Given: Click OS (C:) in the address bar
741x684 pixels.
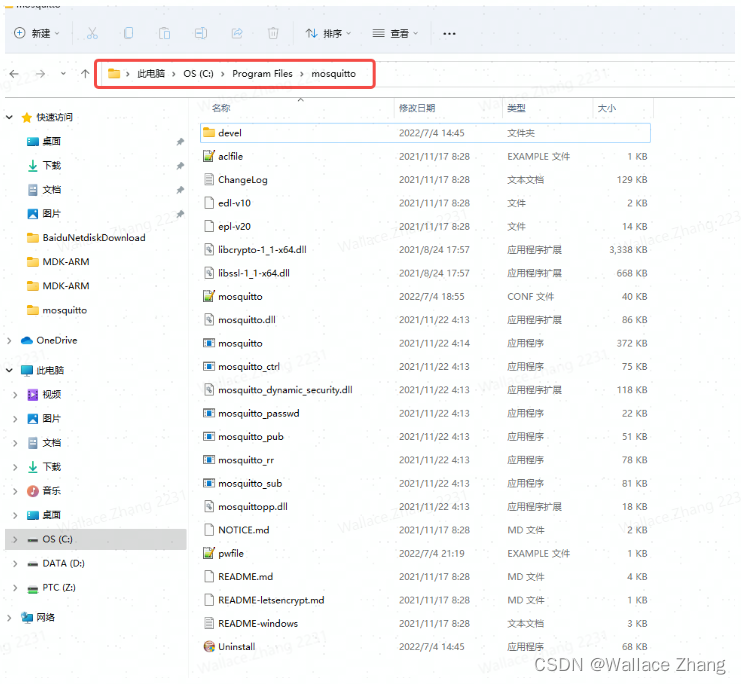Looking at the screenshot, I should [198, 74].
